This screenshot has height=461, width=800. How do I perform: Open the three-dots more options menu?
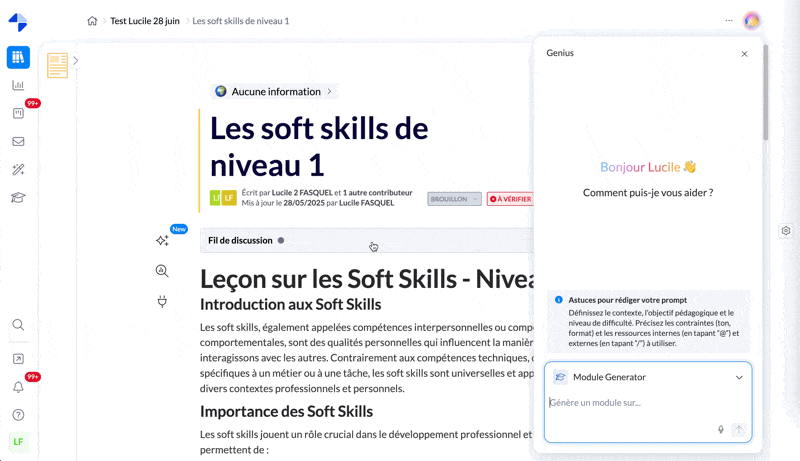pos(729,21)
